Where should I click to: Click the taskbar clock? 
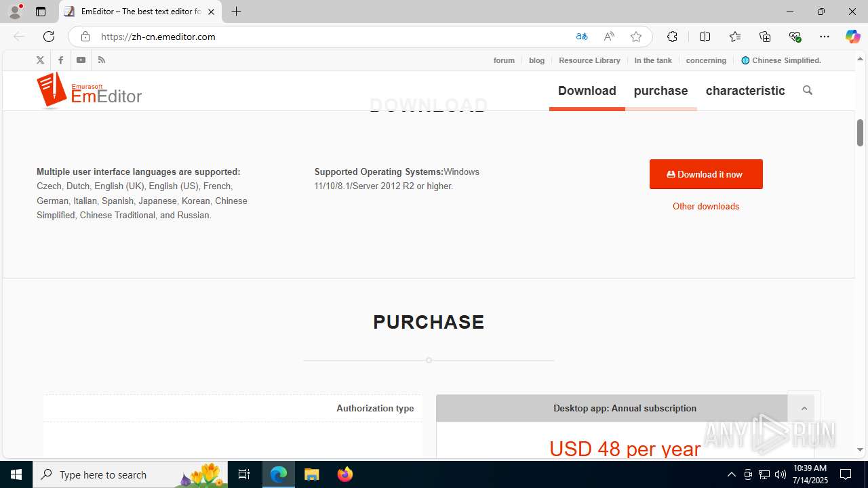pyautogui.click(x=810, y=474)
